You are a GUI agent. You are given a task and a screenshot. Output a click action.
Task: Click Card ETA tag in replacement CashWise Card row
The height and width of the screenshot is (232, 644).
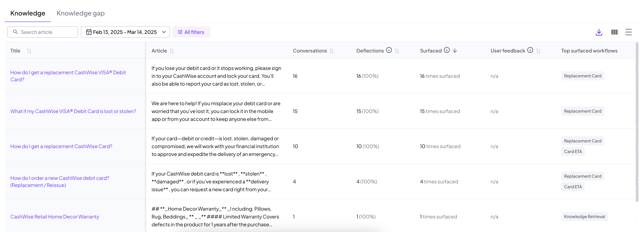click(573, 152)
